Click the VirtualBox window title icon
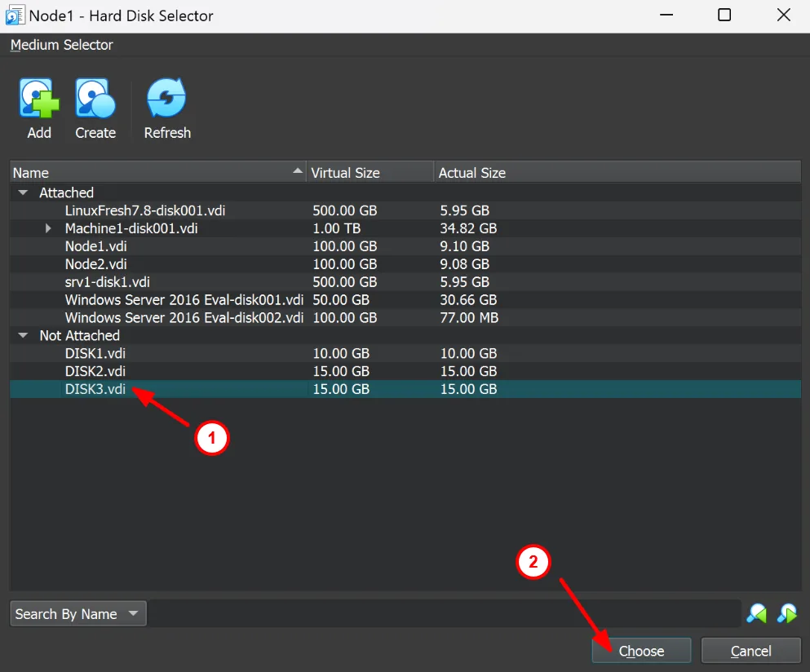810x672 pixels. coord(13,15)
